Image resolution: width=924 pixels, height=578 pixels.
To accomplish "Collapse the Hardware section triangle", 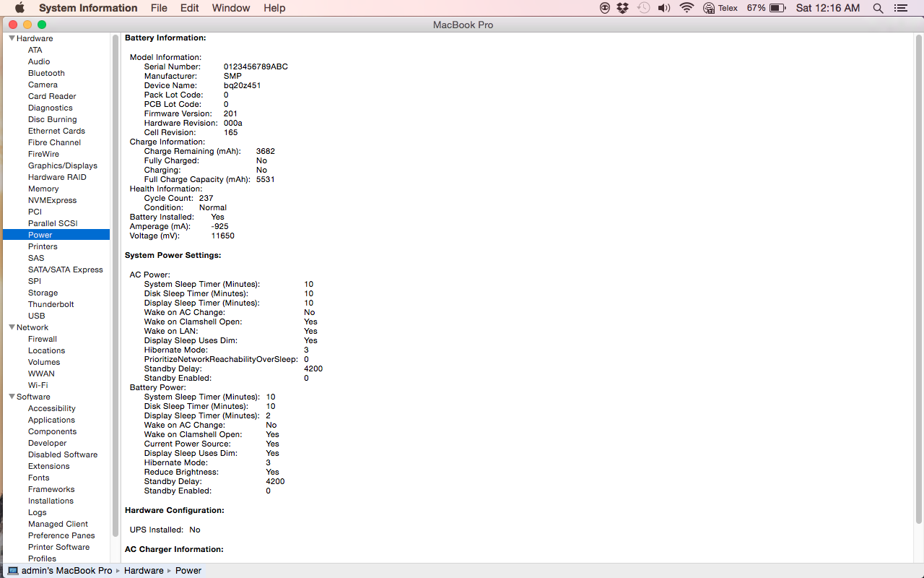I will [12, 38].
